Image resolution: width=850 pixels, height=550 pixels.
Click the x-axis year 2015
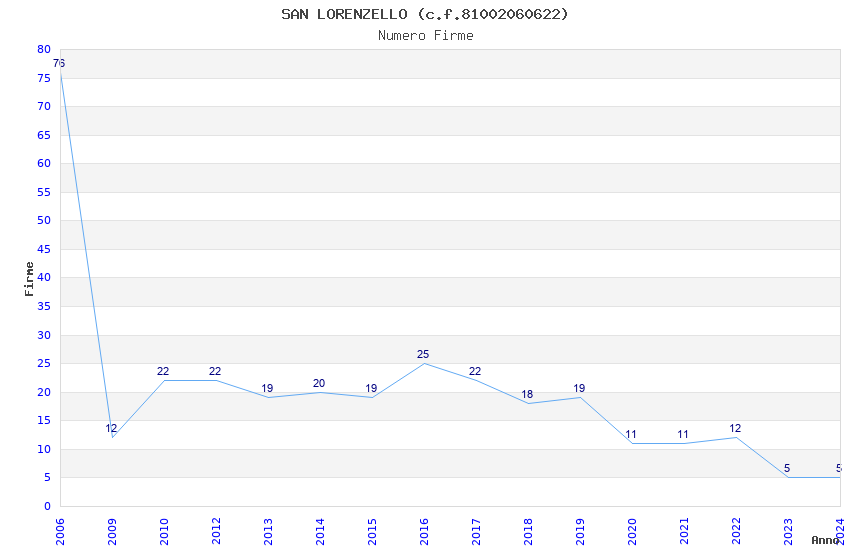click(372, 532)
